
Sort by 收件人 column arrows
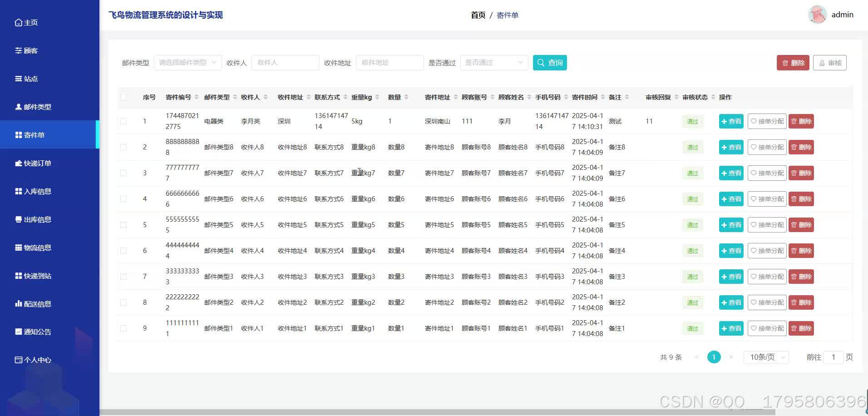coord(265,97)
